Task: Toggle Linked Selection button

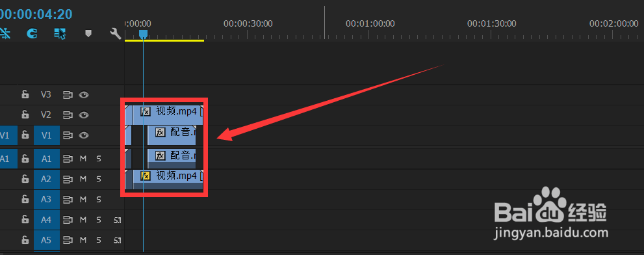Action: click(60, 33)
